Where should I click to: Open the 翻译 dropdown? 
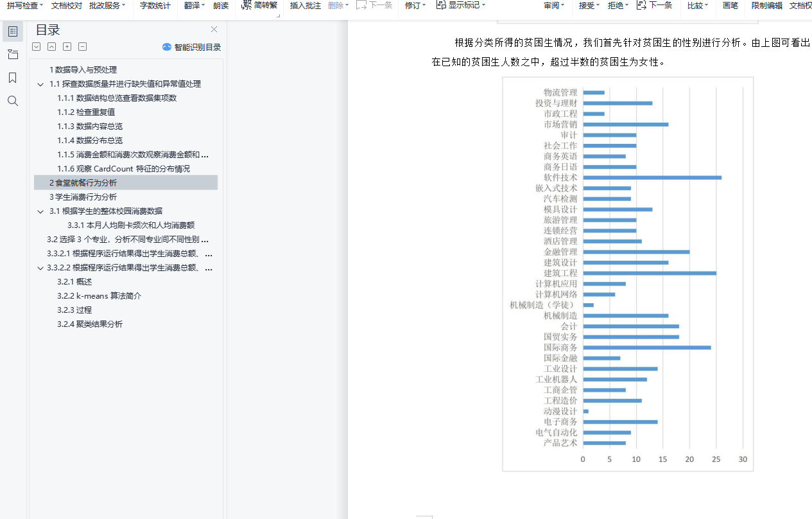194,5
